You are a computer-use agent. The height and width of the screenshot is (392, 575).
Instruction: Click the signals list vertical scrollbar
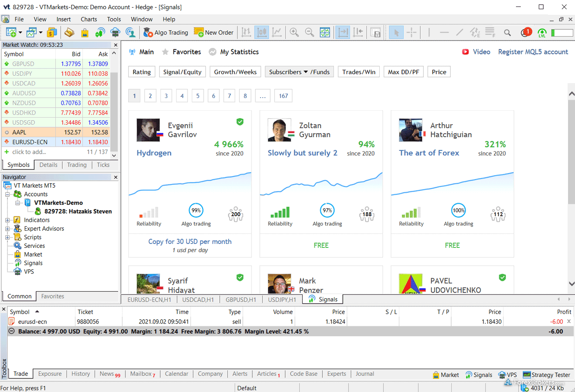(x=572, y=152)
